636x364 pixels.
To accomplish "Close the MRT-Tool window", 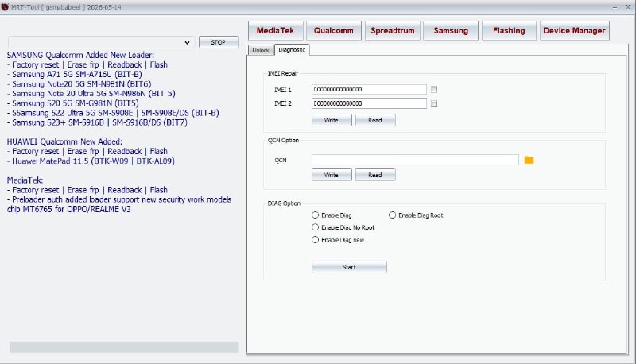I will pos(628,7).
